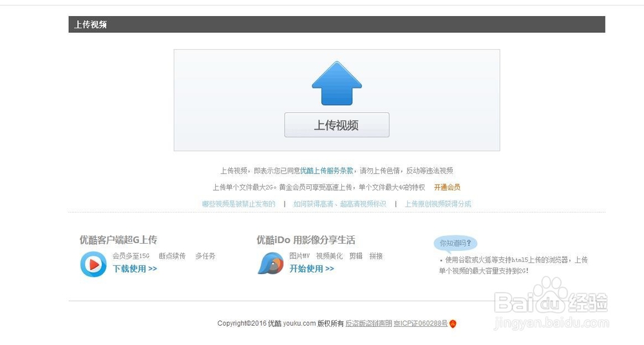The height and width of the screenshot is (345, 644).
Task: Open the 如何获得高清、超高清视频标识 link
Action: 339,204
